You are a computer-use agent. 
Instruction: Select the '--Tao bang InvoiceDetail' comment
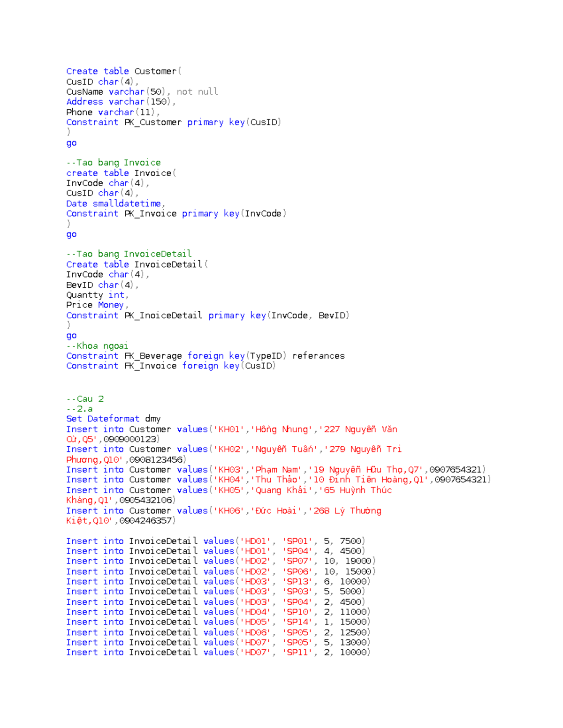[x=129, y=254]
